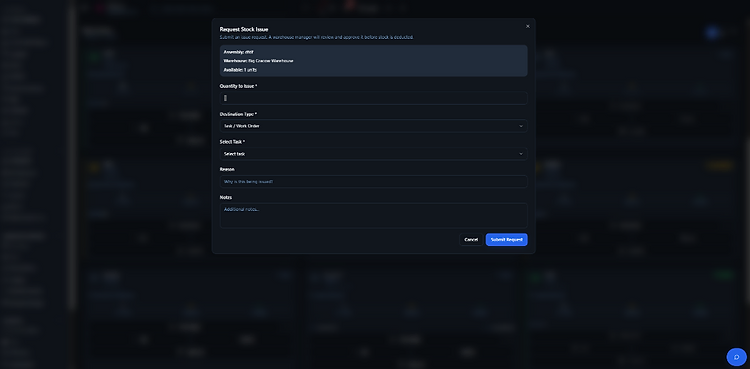Click the Reason input field

(373, 182)
